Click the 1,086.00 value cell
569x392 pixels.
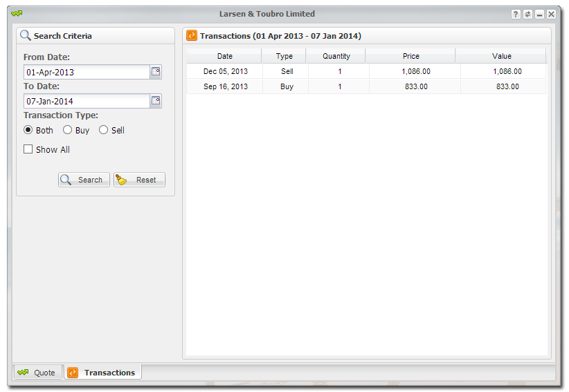pos(504,71)
